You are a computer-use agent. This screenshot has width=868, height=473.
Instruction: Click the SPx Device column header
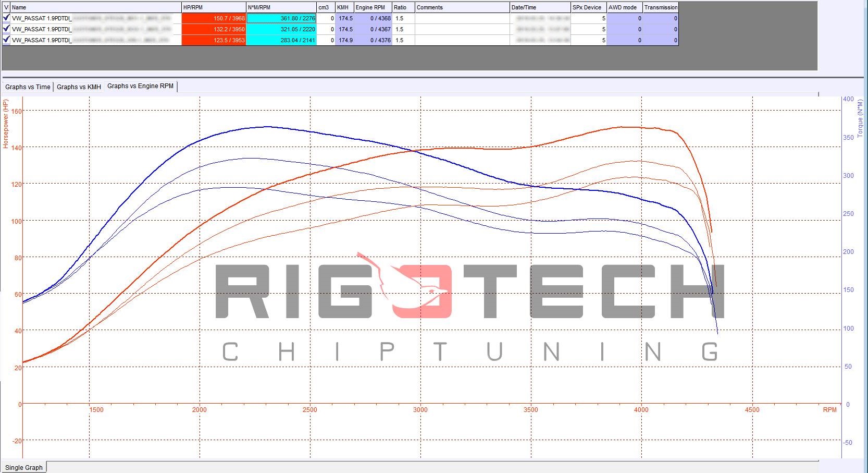point(589,7)
